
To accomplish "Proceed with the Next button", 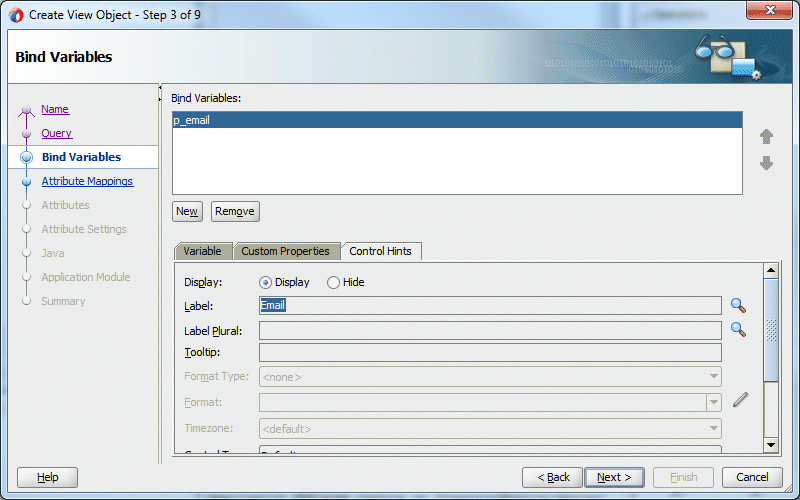I will coord(614,478).
